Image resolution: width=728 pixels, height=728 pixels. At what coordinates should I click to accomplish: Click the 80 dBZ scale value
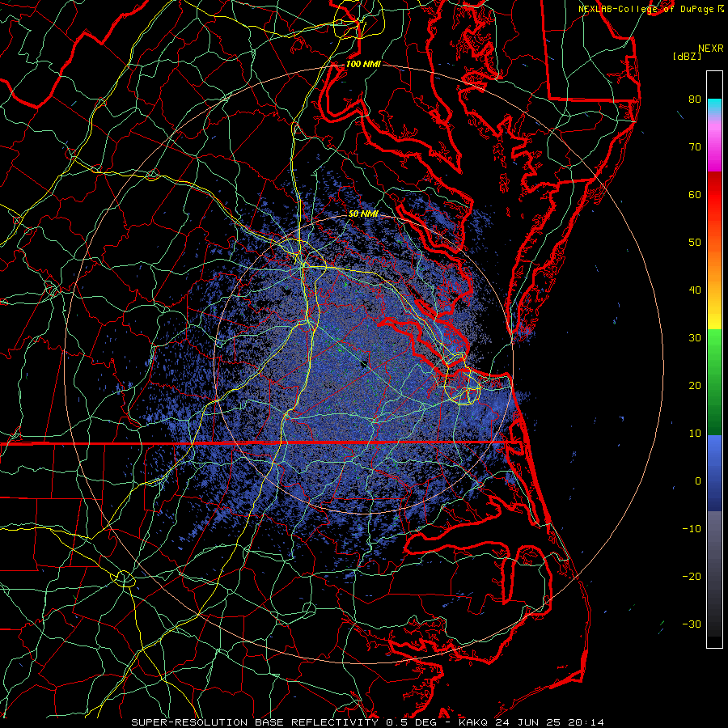tap(695, 99)
